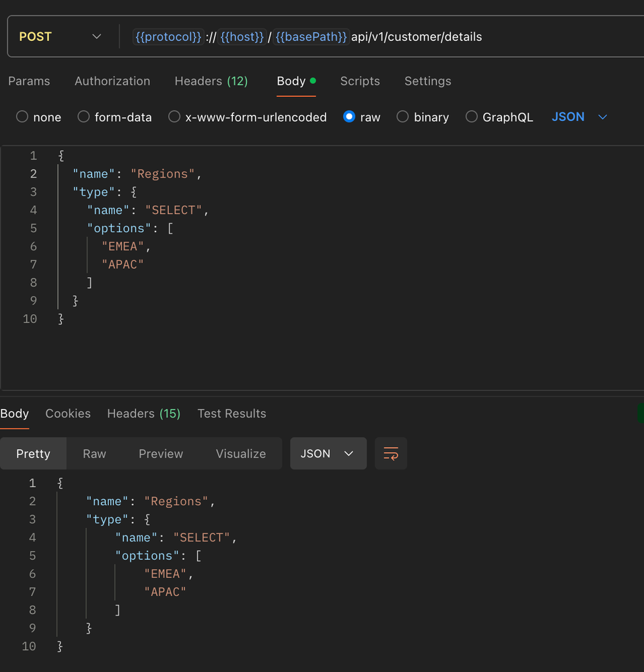The width and height of the screenshot is (644, 672).
Task: Switch to the Params tab
Action: [x=29, y=81]
